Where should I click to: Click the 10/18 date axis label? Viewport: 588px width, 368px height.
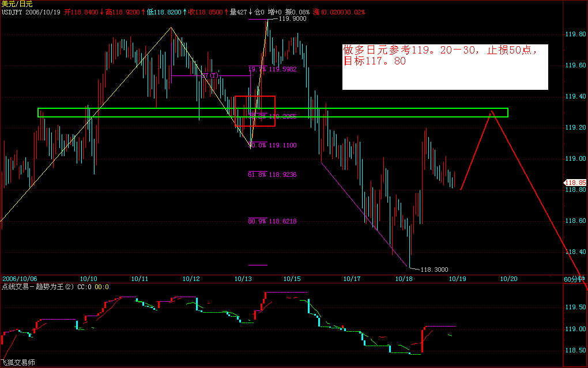point(404,279)
